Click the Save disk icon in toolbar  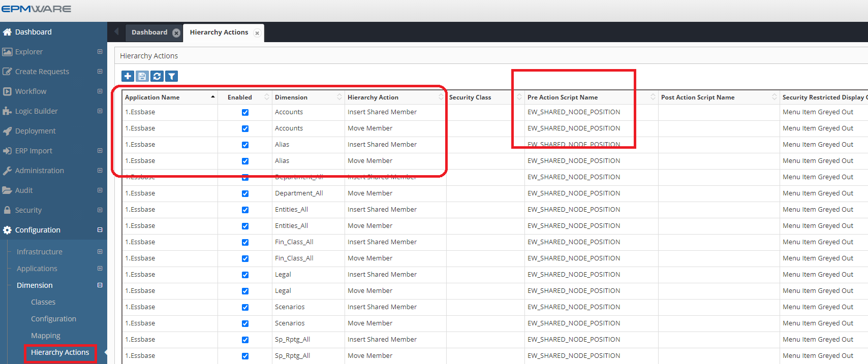coord(142,76)
